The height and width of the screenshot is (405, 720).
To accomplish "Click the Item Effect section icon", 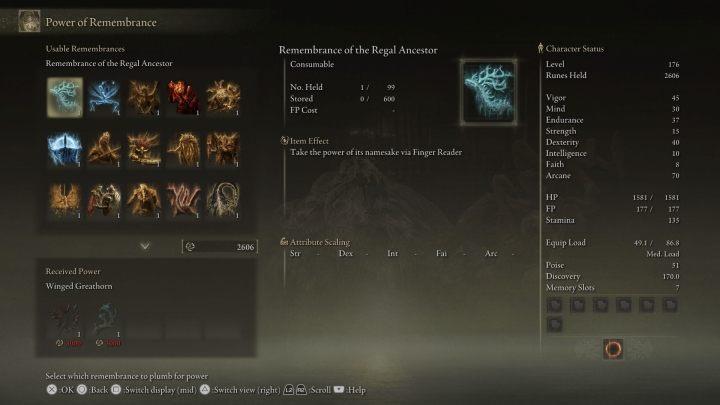I will (x=284, y=141).
